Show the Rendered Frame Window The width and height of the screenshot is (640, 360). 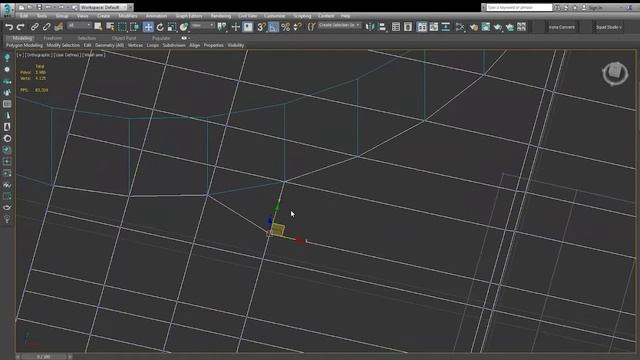pyautogui.click(x=485, y=27)
